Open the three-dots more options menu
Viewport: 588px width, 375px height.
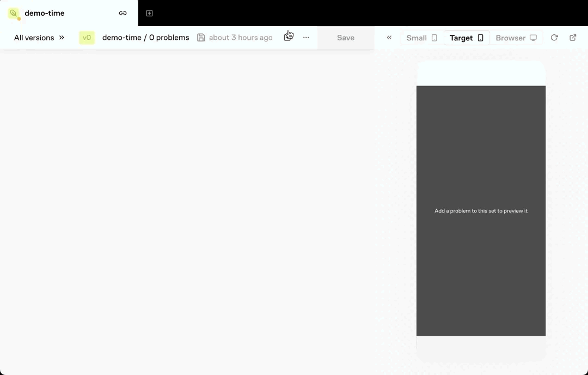click(x=306, y=38)
